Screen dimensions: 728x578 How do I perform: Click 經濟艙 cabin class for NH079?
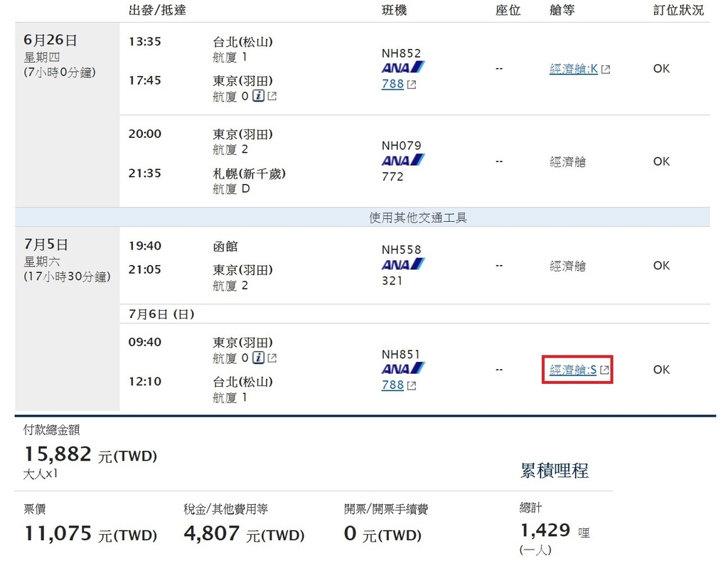568,162
